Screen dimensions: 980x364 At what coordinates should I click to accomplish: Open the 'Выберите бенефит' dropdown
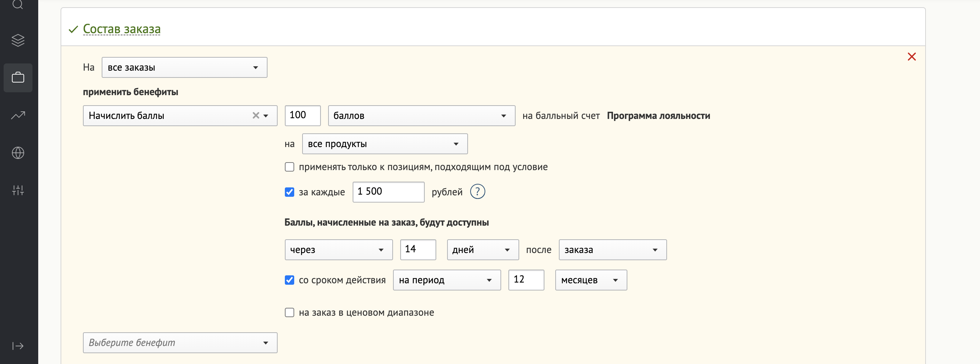tap(180, 343)
